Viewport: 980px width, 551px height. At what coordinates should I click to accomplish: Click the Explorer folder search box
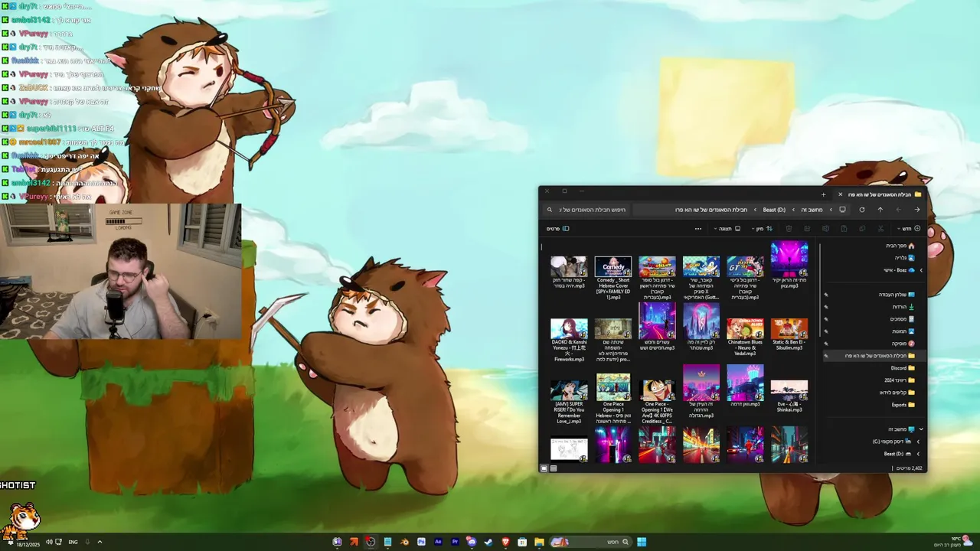[586, 210]
